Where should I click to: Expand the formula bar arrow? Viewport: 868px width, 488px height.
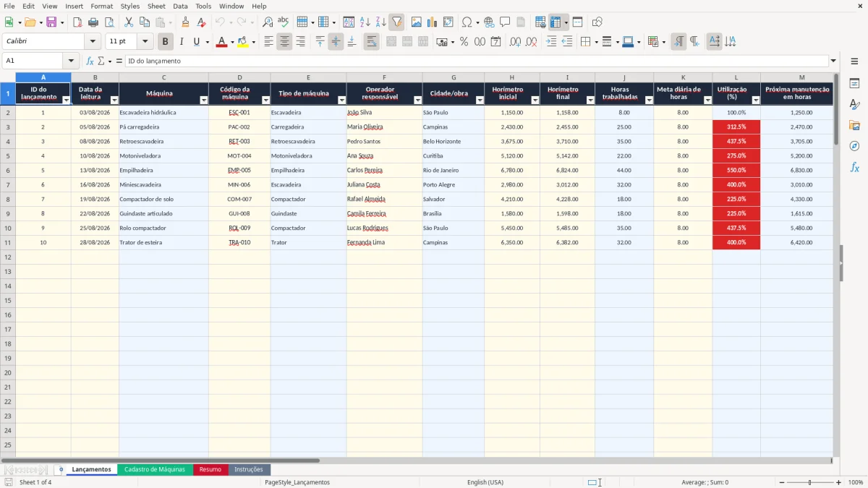click(x=833, y=61)
